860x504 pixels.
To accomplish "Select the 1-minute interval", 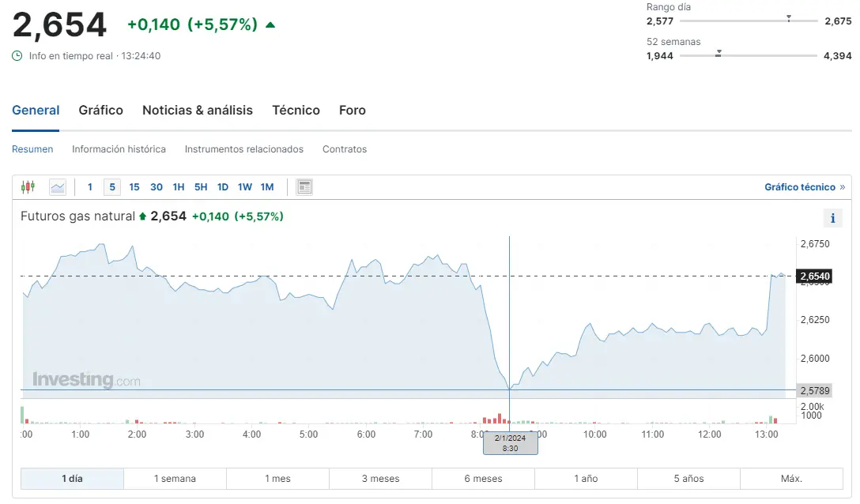I will (x=90, y=187).
